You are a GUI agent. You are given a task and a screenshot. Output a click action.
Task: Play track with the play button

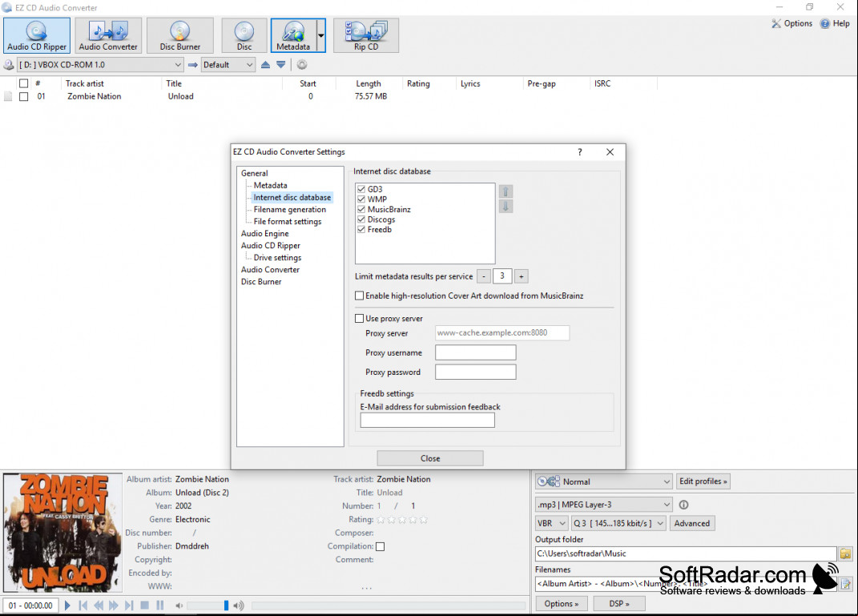point(67,605)
